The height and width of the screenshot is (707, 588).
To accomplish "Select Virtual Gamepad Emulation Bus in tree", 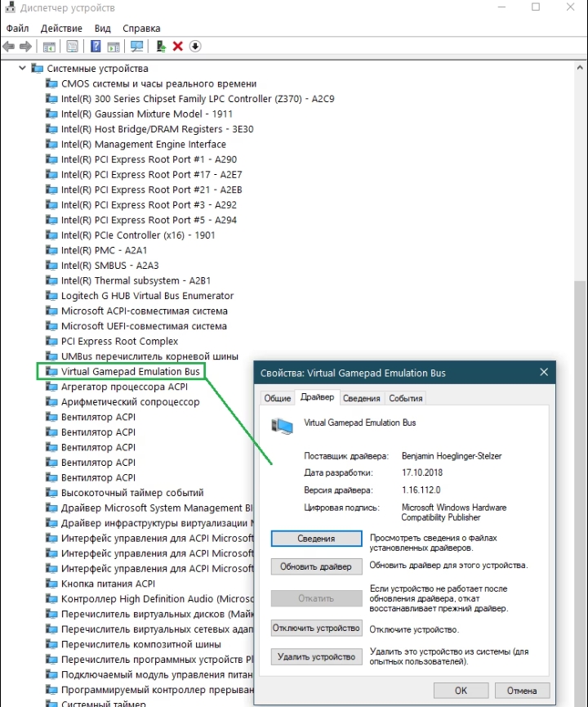I will coord(130,371).
